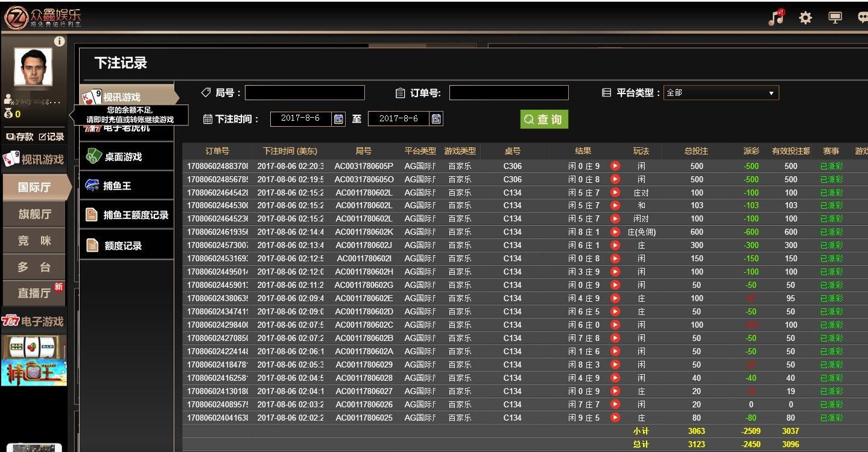The image size is (868, 452).
Task: Open end date calendar picker icon
Action: (436, 119)
